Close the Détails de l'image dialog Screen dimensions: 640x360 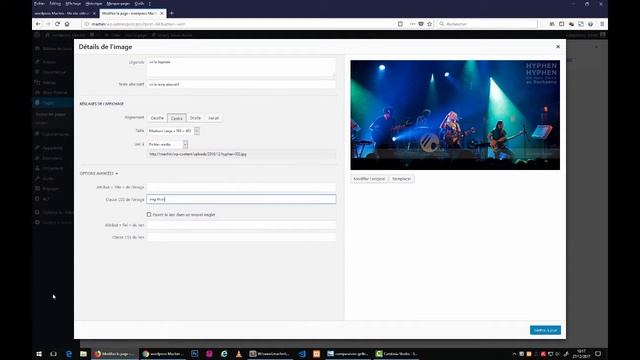coord(558,47)
